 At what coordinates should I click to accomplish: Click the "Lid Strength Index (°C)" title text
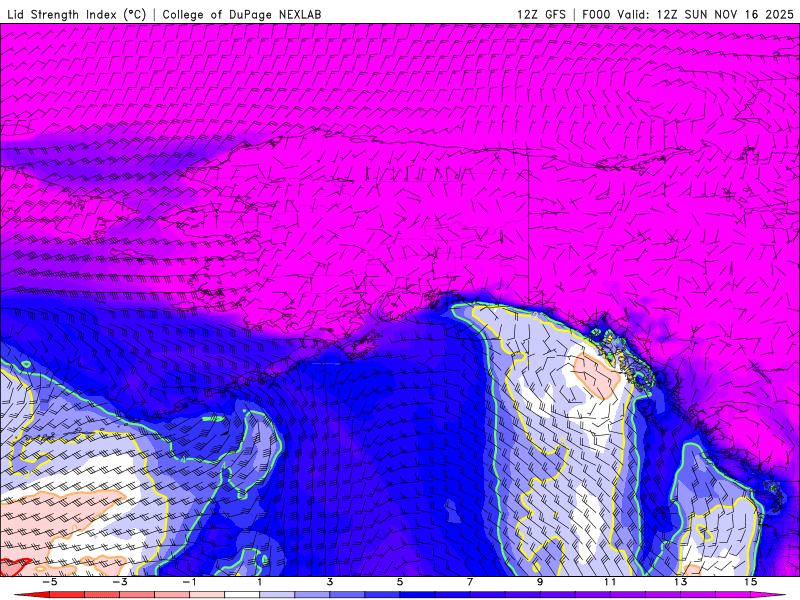click(77, 14)
